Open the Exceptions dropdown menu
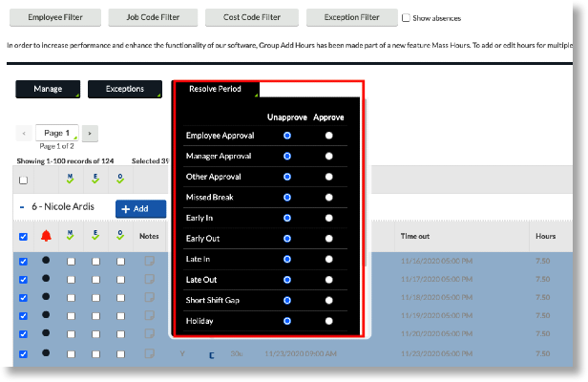This screenshot has width=588, height=382. [x=125, y=89]
